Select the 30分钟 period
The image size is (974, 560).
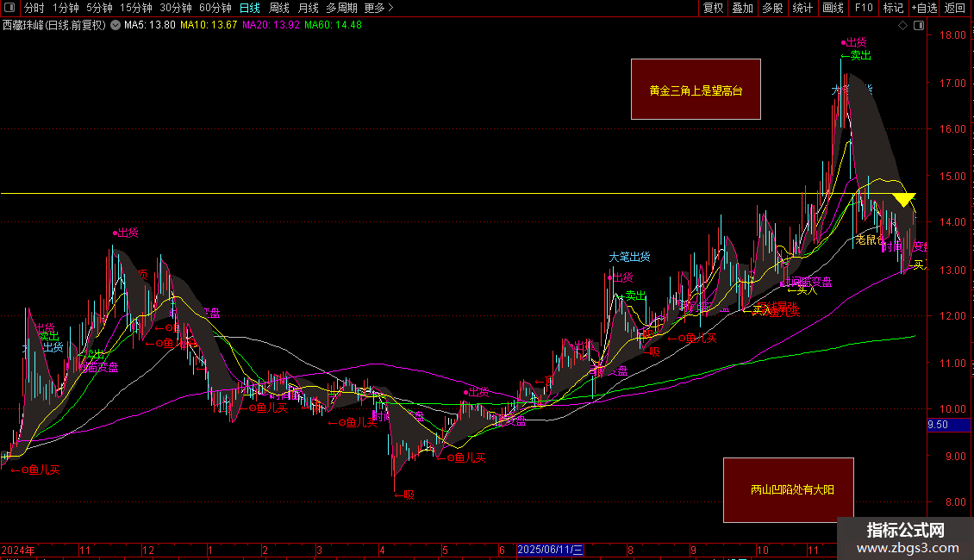176,8
